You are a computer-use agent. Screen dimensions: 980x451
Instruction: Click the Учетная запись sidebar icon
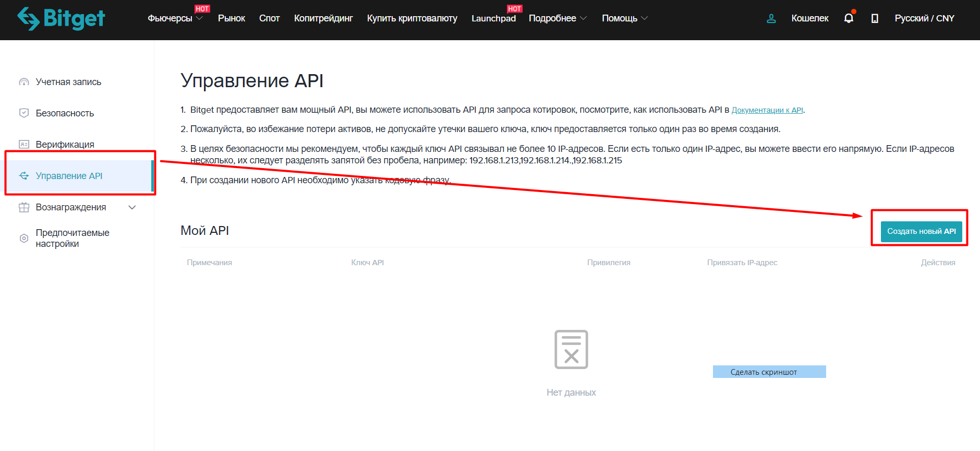(x=24, y=82)
